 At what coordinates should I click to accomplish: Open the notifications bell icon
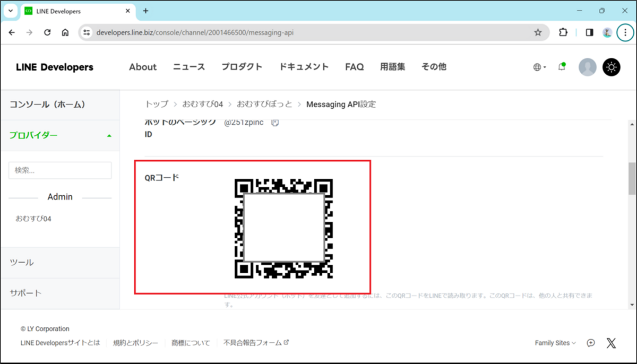coord(562,67)
